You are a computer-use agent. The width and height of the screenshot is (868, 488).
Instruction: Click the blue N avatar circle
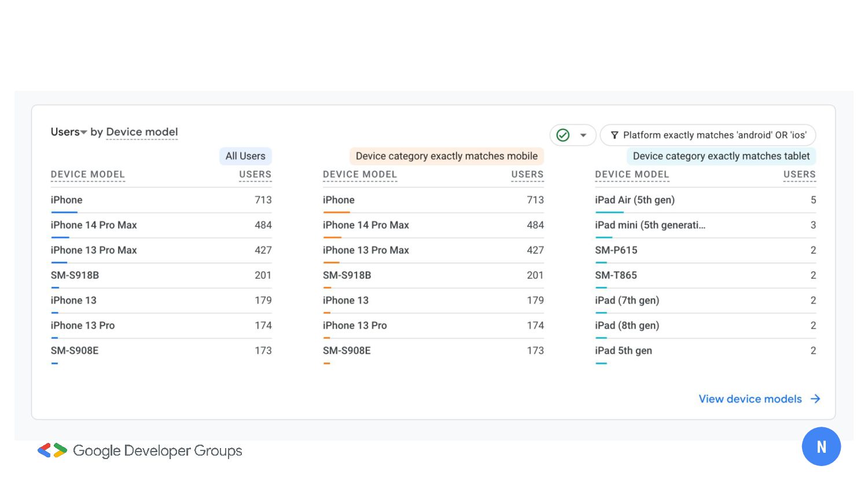click(x=821, y=446)
